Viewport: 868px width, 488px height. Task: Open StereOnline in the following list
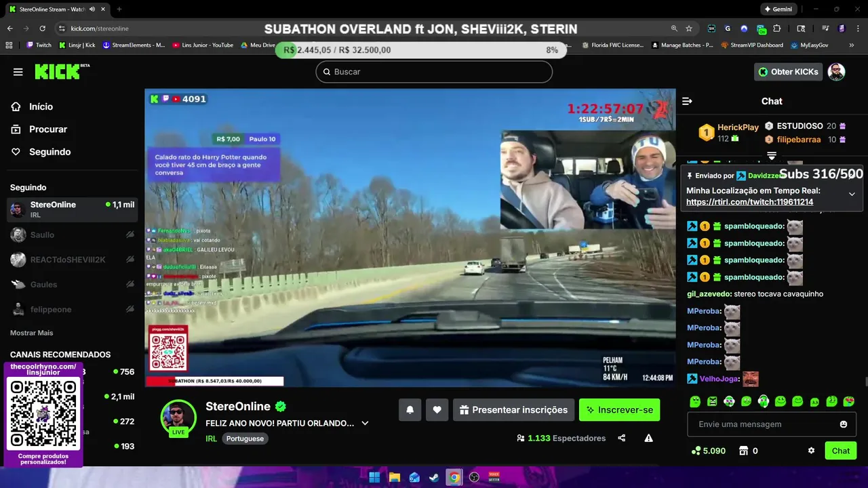(x=72, y=209)
